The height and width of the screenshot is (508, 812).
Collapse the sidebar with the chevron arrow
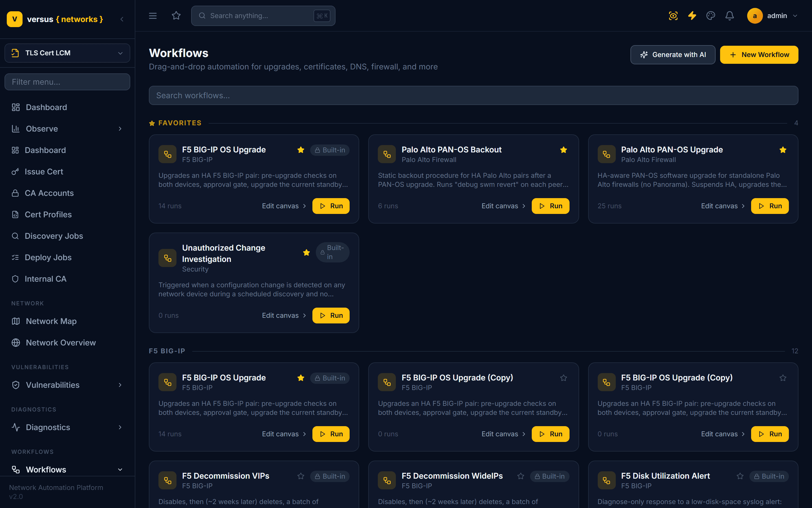122,19
